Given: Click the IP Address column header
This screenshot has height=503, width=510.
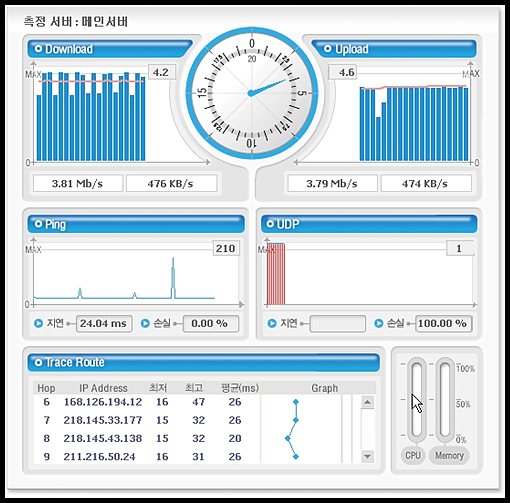Looking at the screenshot, I should coord(103,388).
